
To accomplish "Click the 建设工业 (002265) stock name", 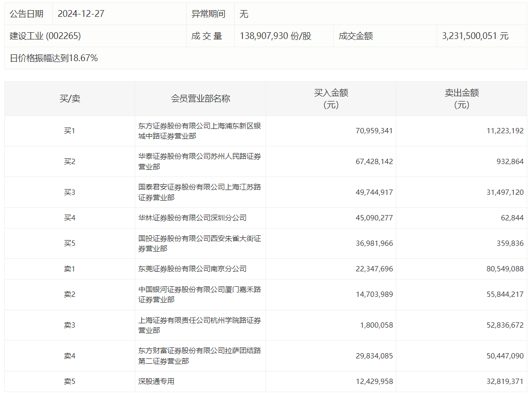I will point(45,36).
